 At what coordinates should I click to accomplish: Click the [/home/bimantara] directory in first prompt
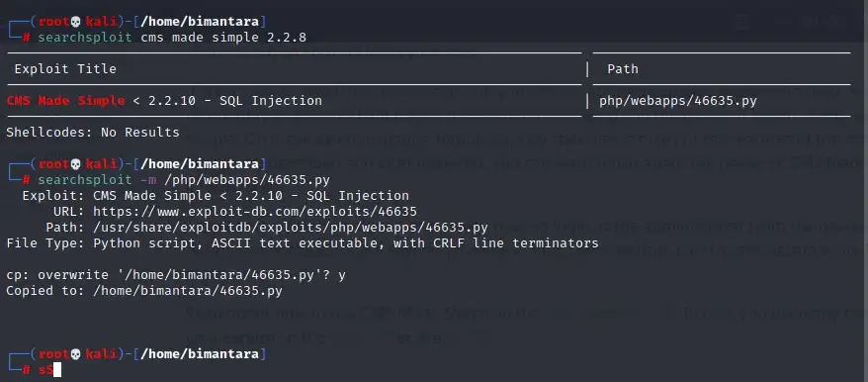click(200, 22)
